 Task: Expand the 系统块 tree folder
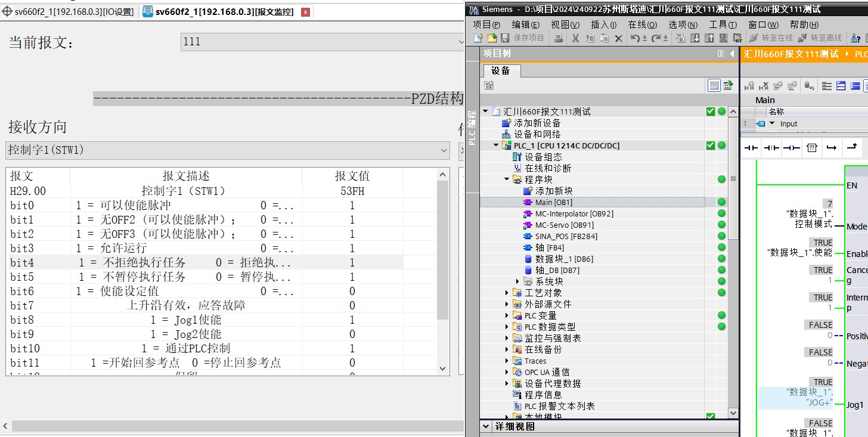517,281
